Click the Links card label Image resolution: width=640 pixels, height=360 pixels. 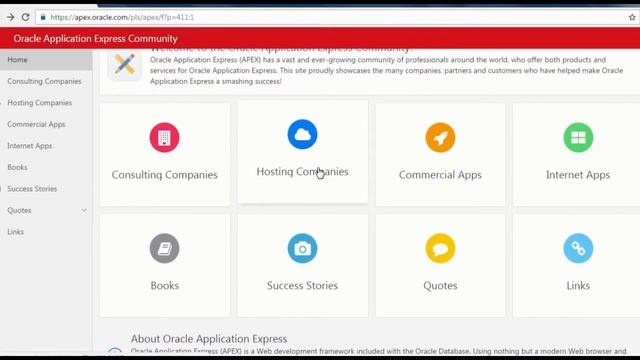[x=578, y=285]
